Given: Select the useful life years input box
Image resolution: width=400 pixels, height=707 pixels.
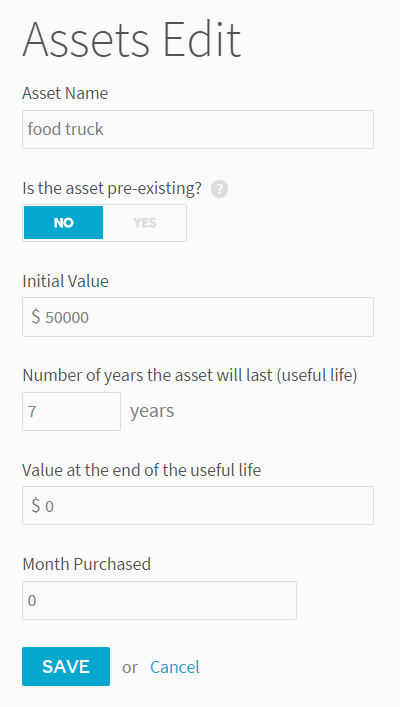Looking at the screenshot, I should coord(71,411).
